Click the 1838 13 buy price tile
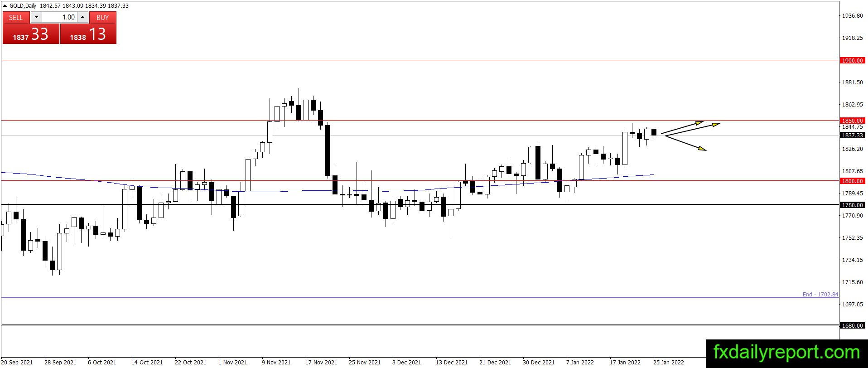 coord(88,34)
